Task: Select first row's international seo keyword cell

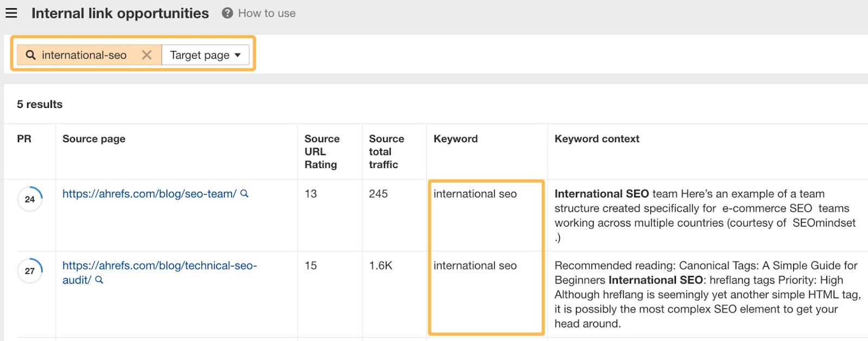Action: pos(475,194)
